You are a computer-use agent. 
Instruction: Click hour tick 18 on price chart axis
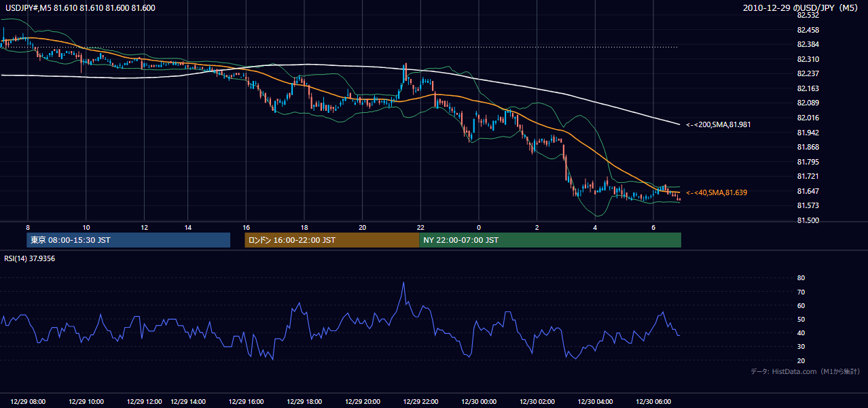coord(304,227)
